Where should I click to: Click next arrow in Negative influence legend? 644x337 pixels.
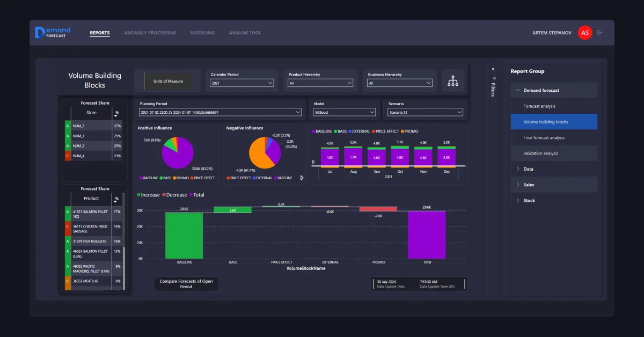[x=302, y=178]
